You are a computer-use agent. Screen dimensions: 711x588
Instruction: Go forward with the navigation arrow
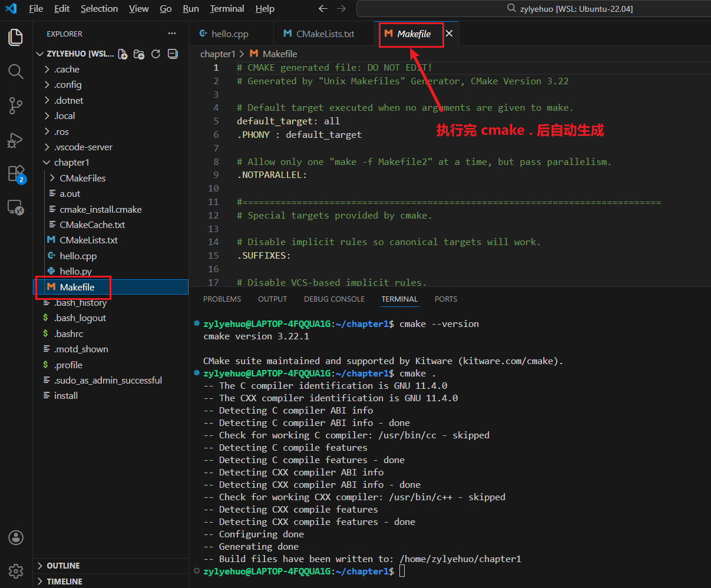(x=342, y=9)
